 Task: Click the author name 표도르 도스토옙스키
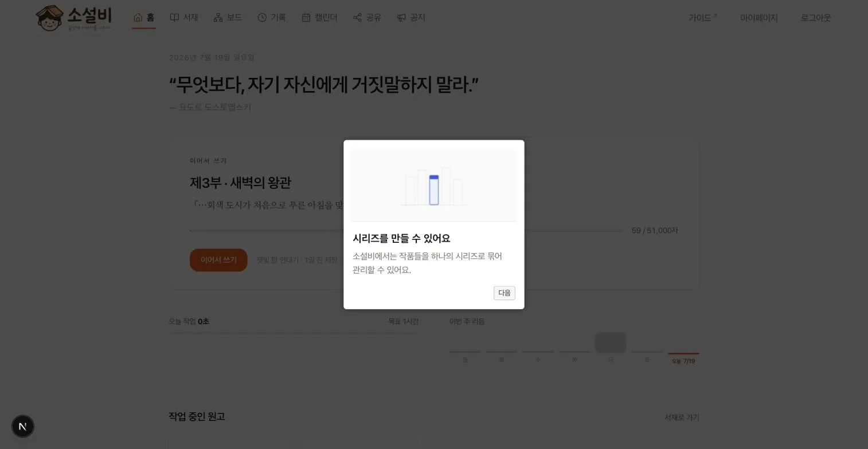(x=215, y=107)
